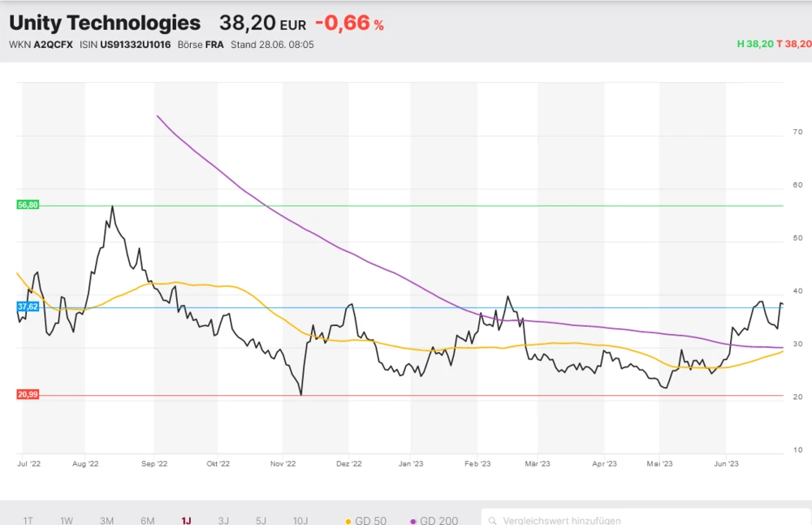Select the 10J time range
Viewport: 812px width, 525px height.
pos(300,520)
